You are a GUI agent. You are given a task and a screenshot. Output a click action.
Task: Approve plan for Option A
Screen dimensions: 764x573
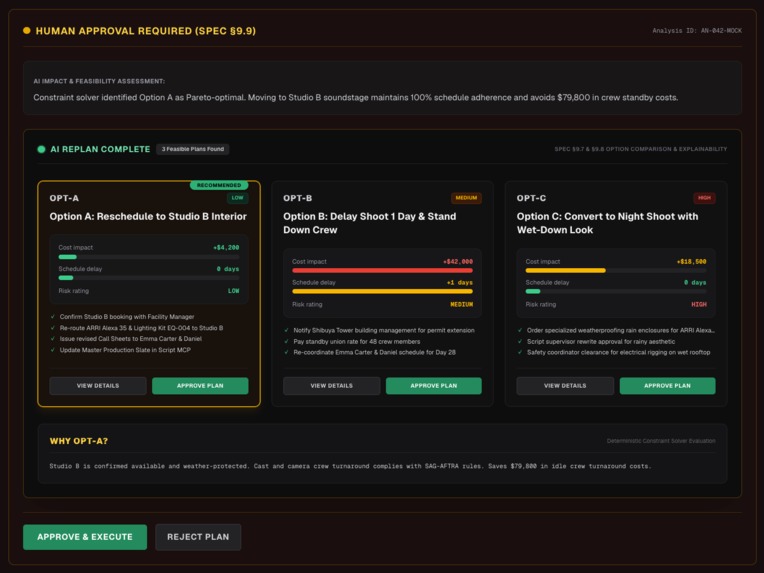(x=200, y=385)
